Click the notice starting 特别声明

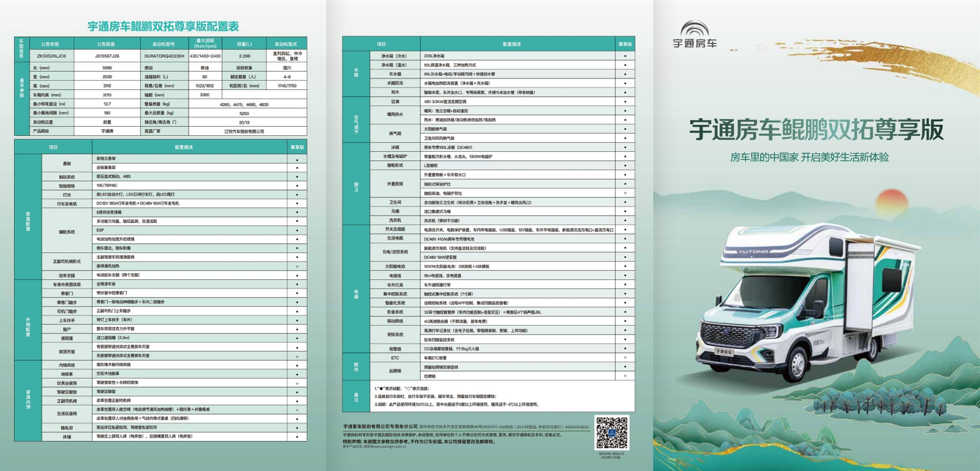click(419, 441)
